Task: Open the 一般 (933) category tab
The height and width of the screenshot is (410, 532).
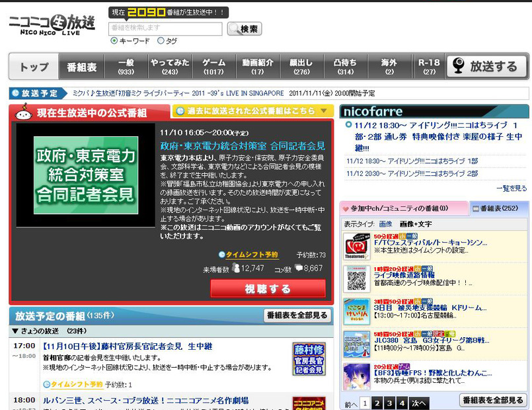Action: (126, 67)
